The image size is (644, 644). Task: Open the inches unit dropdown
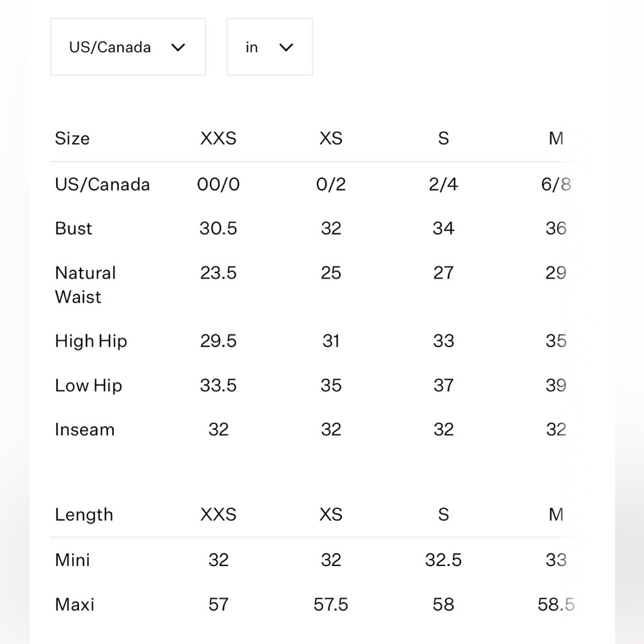click(269, 47)
